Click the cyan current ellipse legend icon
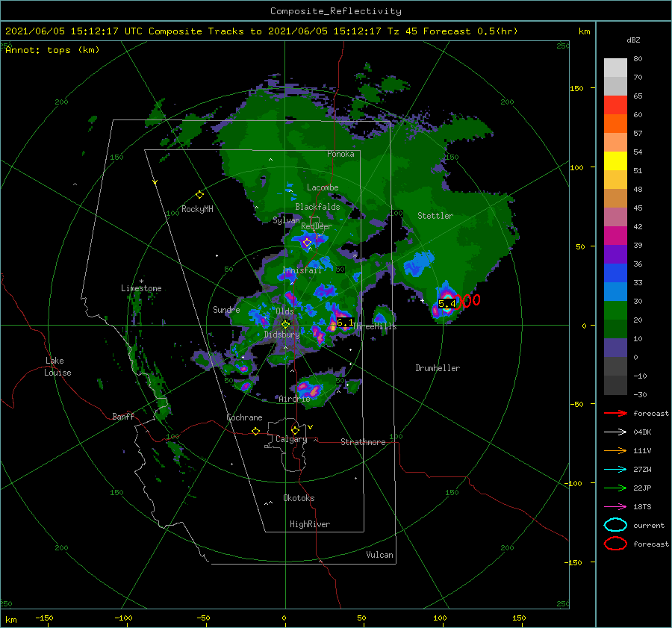The width and height of the screenshot is (672, 628). [x=615, y=525]
